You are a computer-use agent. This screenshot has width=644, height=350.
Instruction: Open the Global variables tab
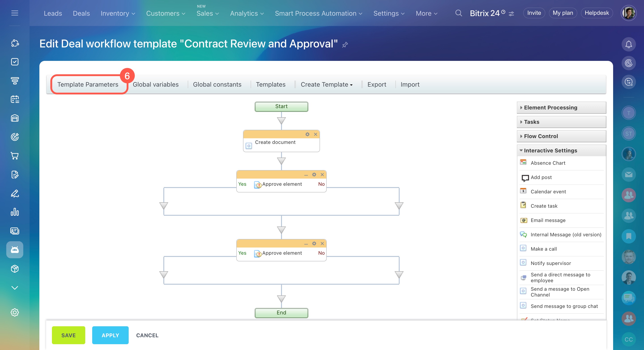tap(156, 85)
